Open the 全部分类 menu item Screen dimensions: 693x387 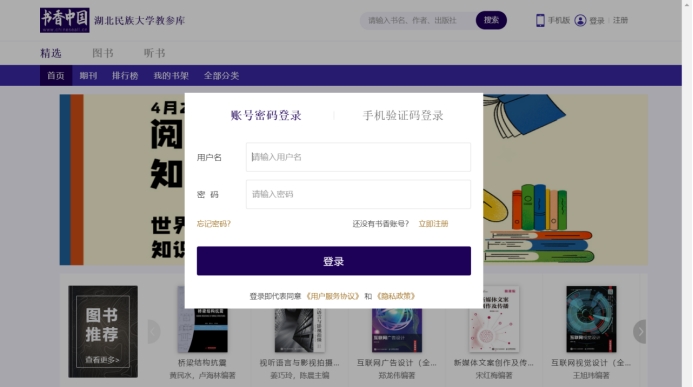221,76
